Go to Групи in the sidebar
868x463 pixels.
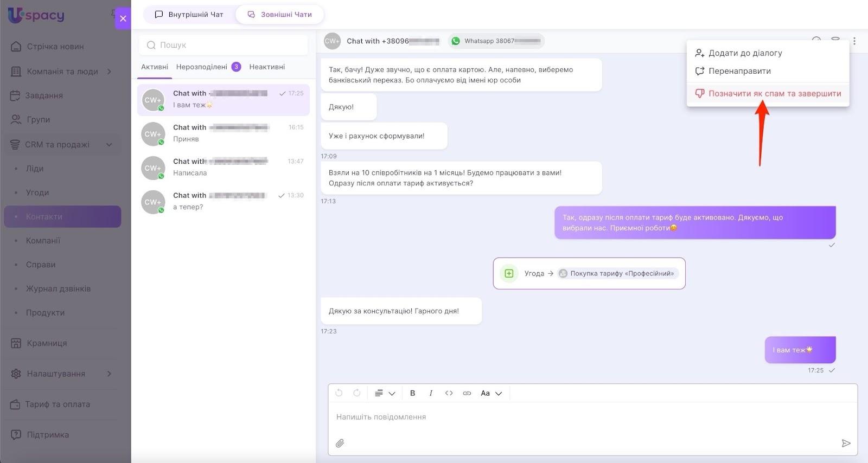coord(38,119)
